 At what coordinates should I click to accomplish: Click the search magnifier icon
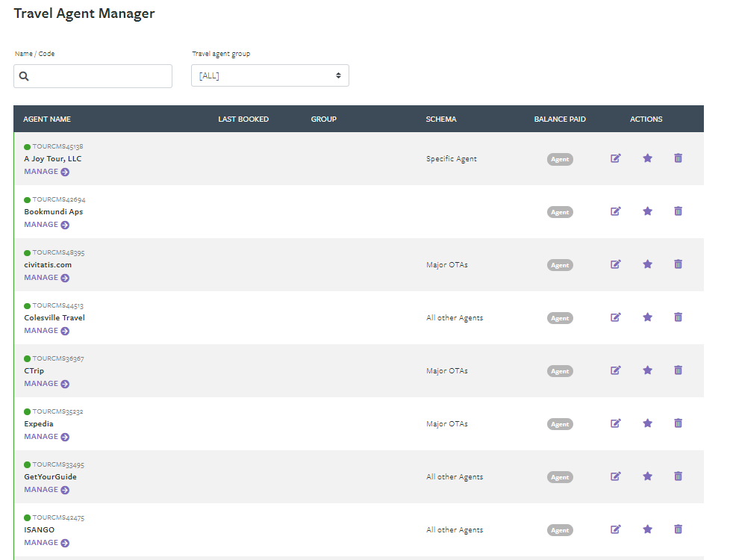click(x=24, y=76)
